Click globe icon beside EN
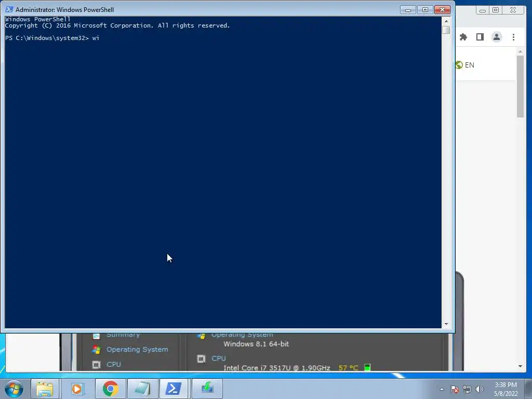Image resolution: width=532 pixels, height=399 pixels. [x=459, y=65]
